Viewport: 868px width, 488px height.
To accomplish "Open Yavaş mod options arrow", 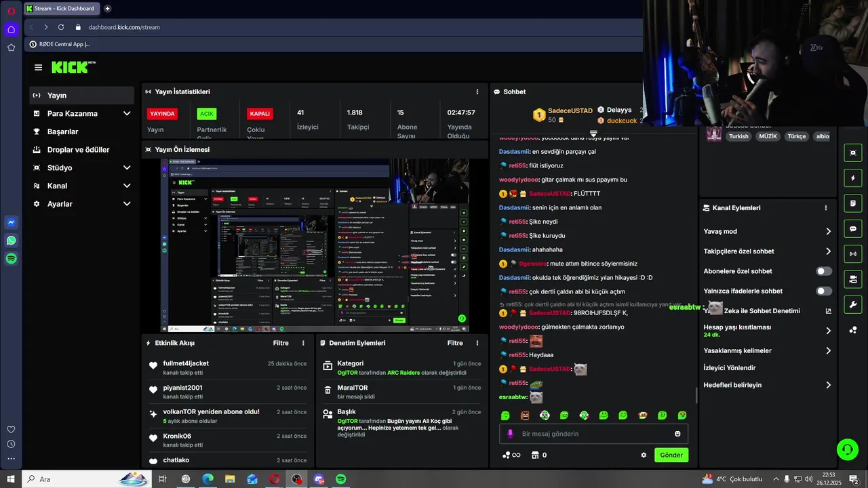I will pyautogui.click(x=828, y=232).
